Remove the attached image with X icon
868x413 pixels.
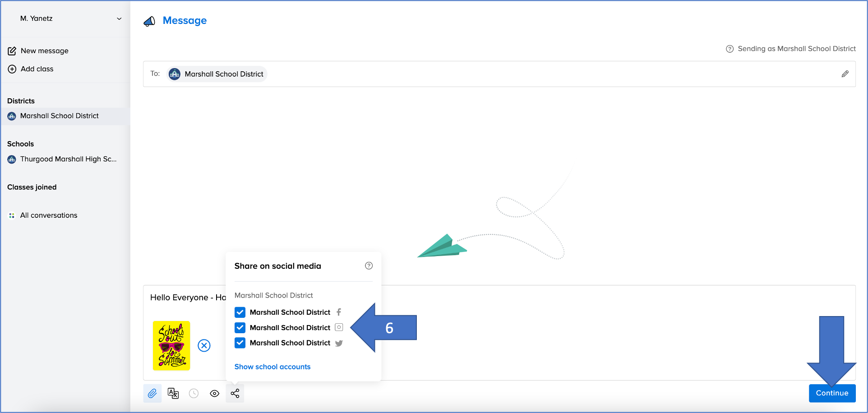204,345
